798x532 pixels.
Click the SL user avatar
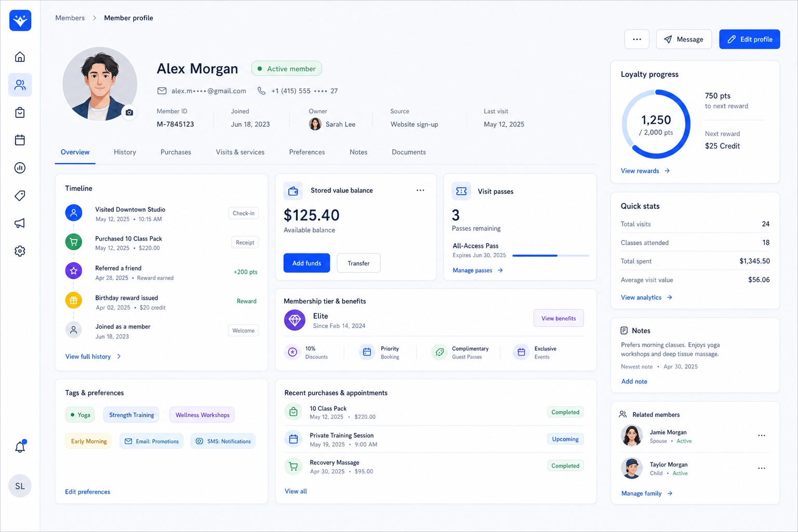[20, 486]
